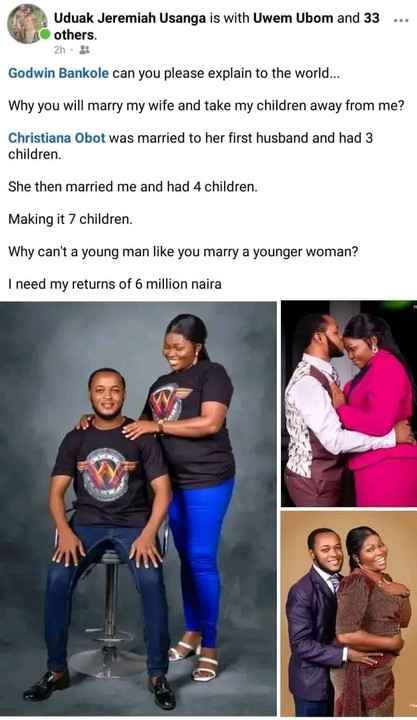Click the 'Making it 7 children' line
The height and width of the screenshot is (720, 417).
point(70,219)
